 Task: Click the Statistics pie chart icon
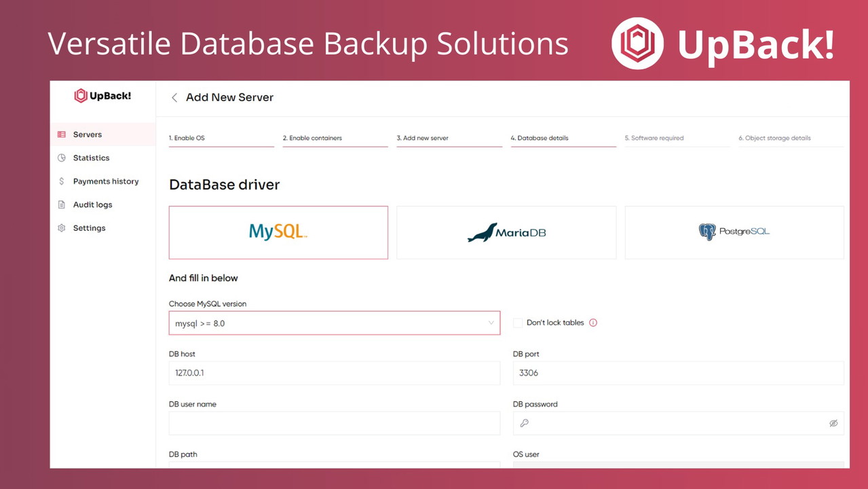(x=62, y=158)
